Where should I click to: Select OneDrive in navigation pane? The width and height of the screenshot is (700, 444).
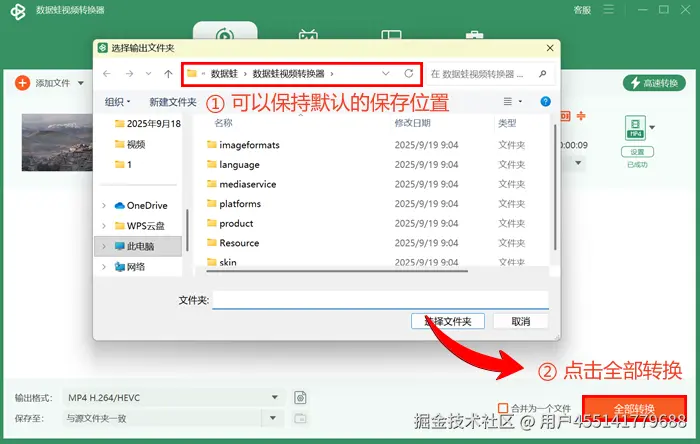coord(141,205)
